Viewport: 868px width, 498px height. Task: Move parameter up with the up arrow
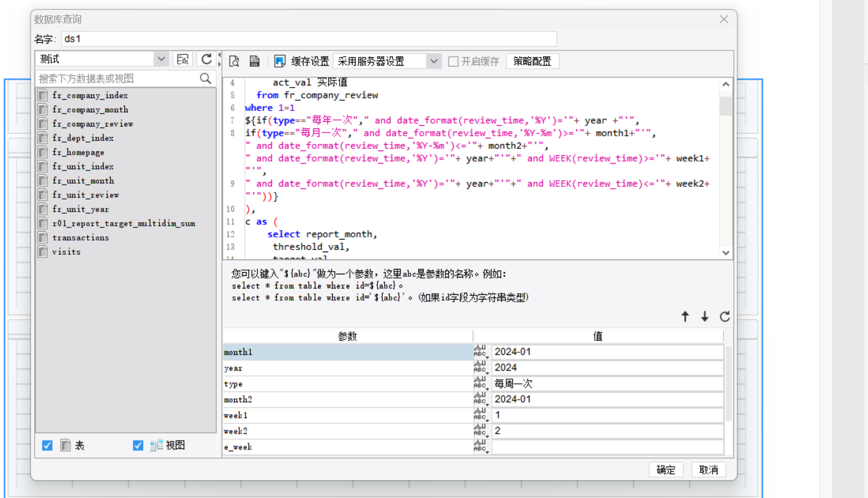tap(685, 316)
